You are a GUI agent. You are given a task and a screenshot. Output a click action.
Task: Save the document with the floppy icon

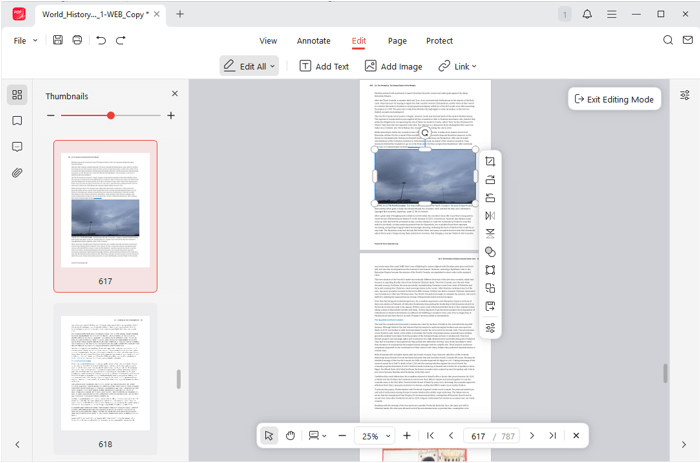(58, 40)
